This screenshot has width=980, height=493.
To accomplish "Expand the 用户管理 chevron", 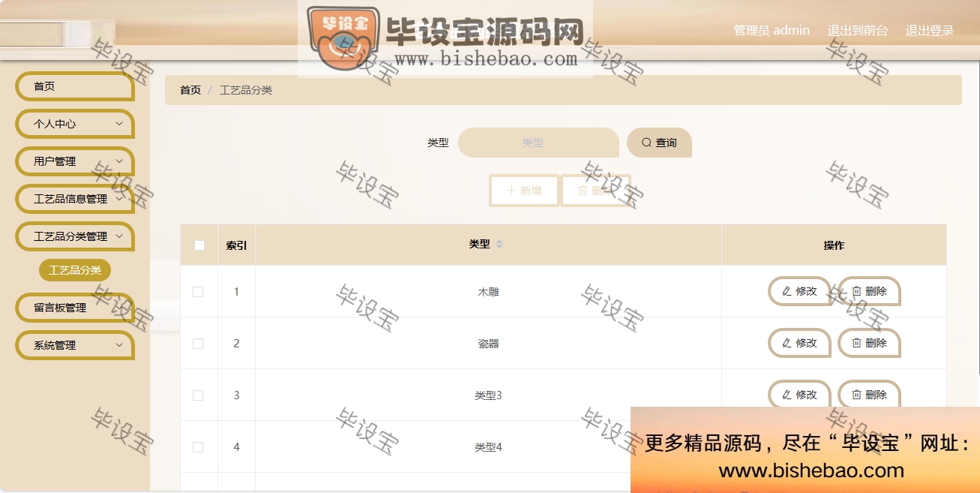I will [119, 161].
